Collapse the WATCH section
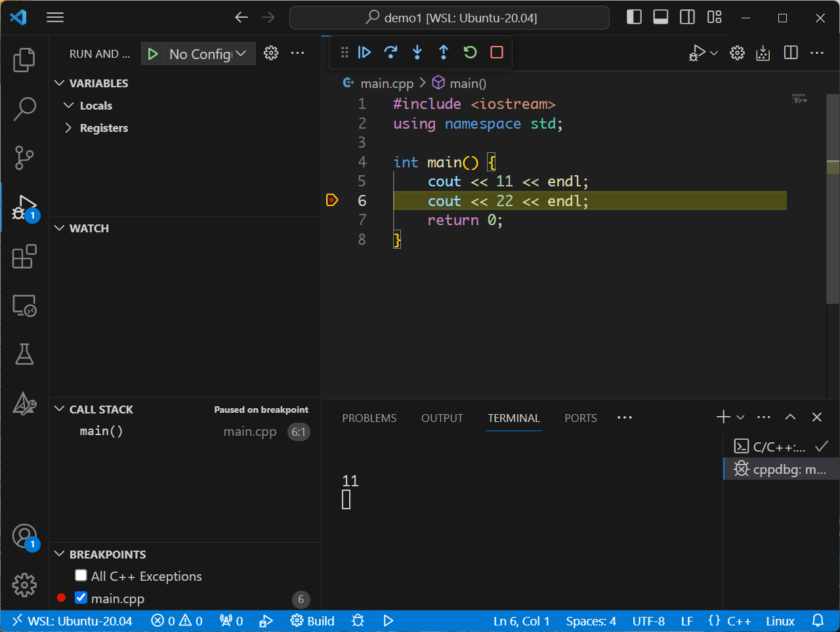The image size is (840, 632). tap(60, 228)
